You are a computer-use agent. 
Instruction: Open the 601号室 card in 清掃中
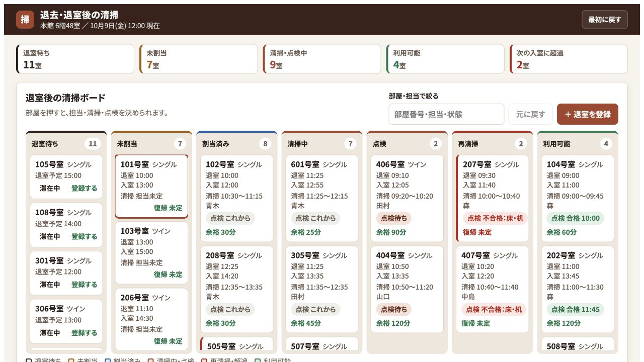322,199
